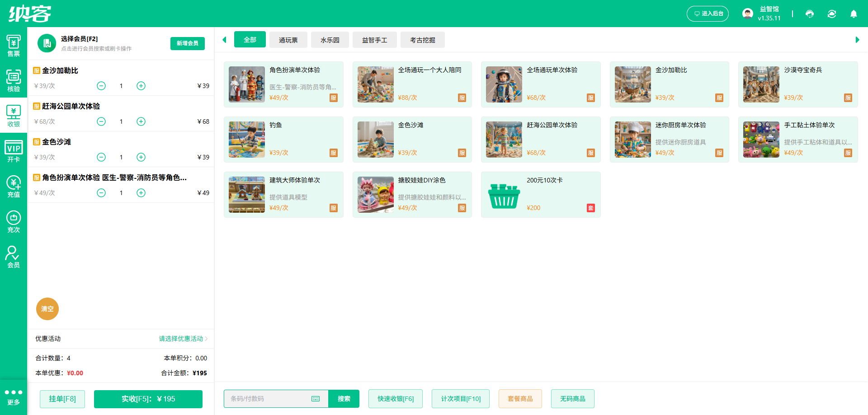Open the 售票 ticket sales sidebar icon
The height and width of the screenshot is (415, 868).
14,45
